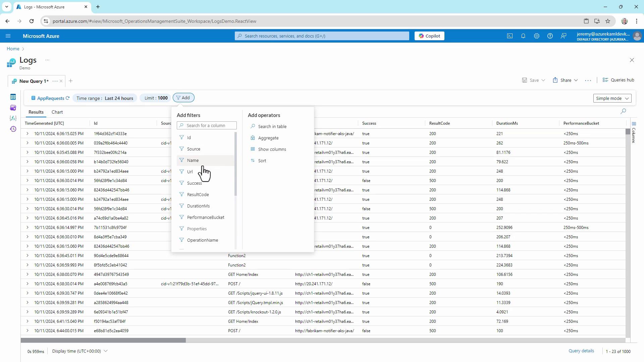This screenshot has height=362, width=644.
Task: Click the Home breadcrumb link
Action: 13,49
